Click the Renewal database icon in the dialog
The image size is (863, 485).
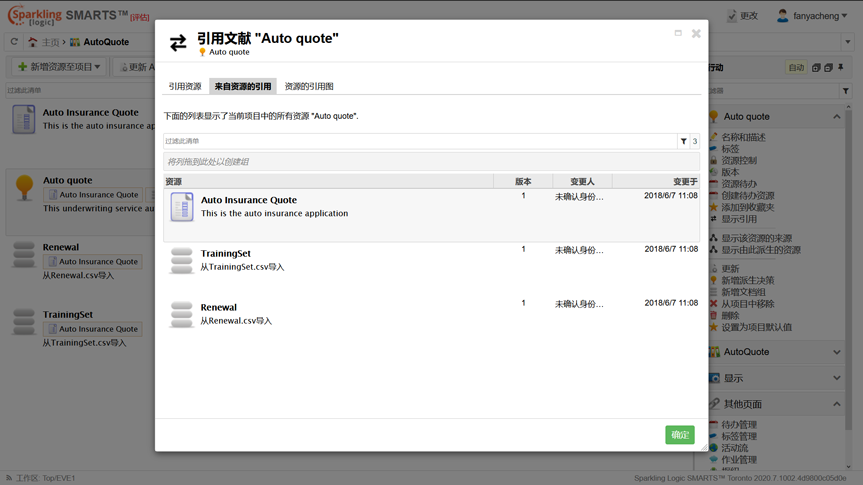pos(181,314)
